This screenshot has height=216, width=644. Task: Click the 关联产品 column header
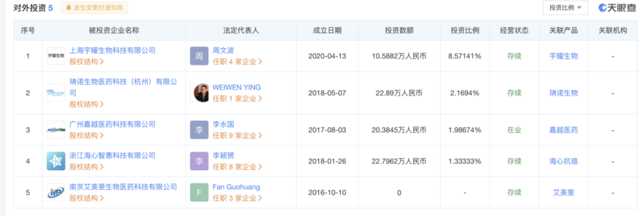[563, 30]
